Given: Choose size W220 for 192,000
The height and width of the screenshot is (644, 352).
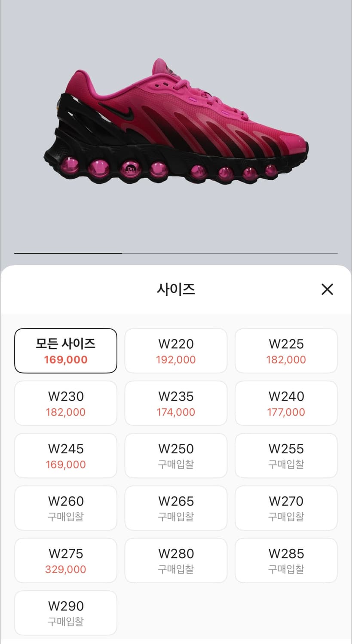Looking at the screenshot, I should click(176, 351).
